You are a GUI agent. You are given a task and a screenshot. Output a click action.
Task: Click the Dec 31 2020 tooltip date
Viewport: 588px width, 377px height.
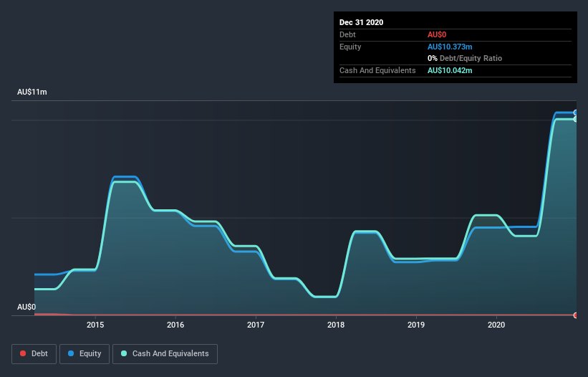[x=361, y=22]
